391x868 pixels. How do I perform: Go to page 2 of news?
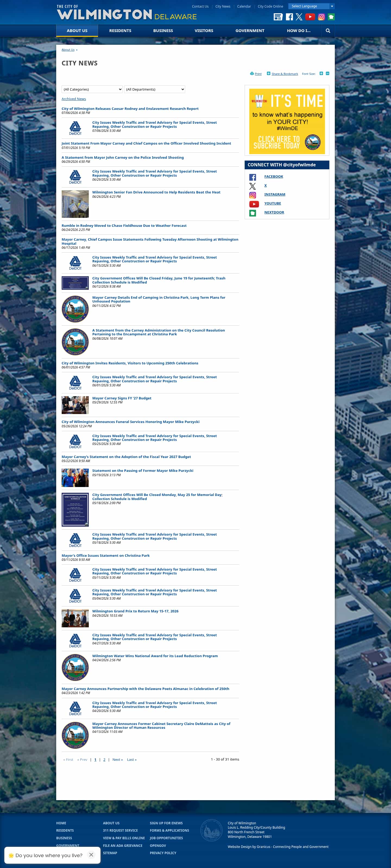pyautogui.click(x=105, y=759)
